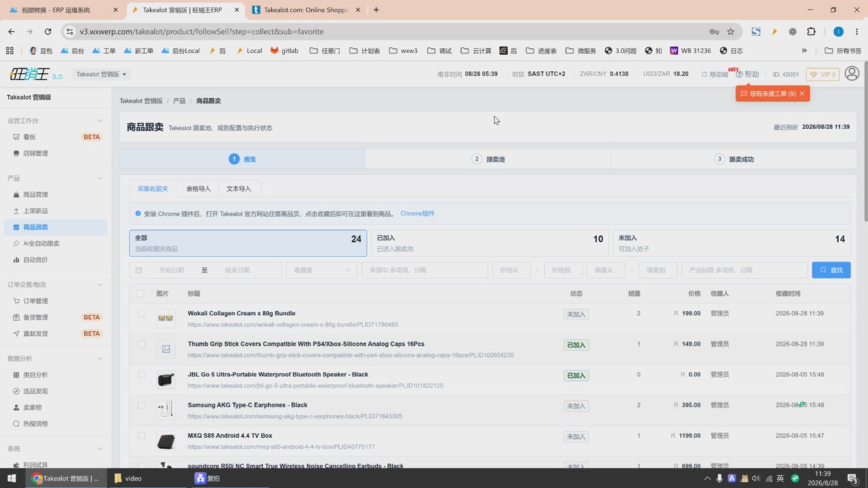
Task: Go to step 3 跟卖成功
Action: 734,159
